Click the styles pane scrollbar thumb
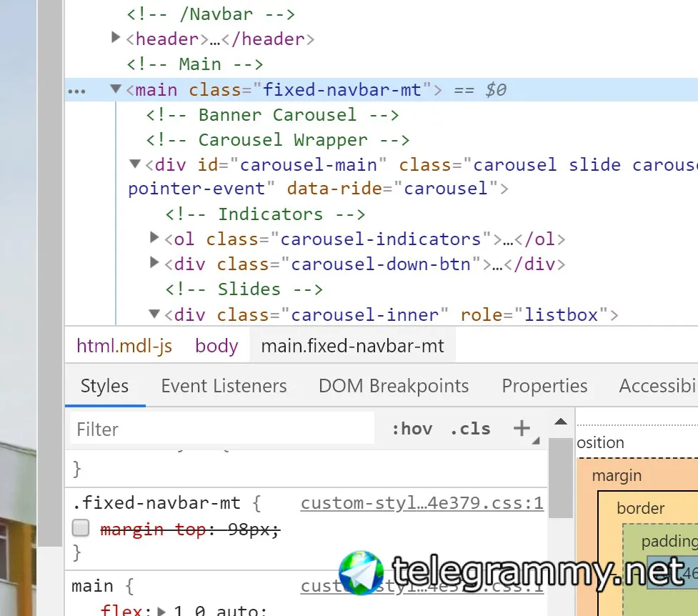Image resolution: width=698 pixels, height=616 pixels. tap(560, 477)
